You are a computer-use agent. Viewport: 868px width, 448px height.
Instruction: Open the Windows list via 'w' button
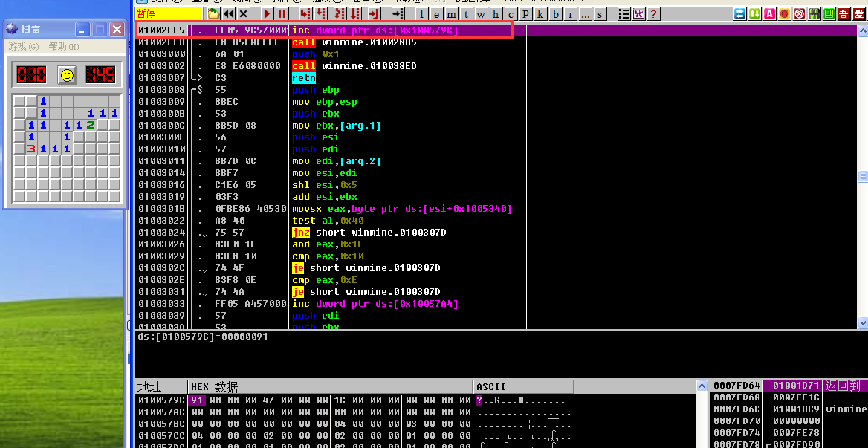pos(481,14)
